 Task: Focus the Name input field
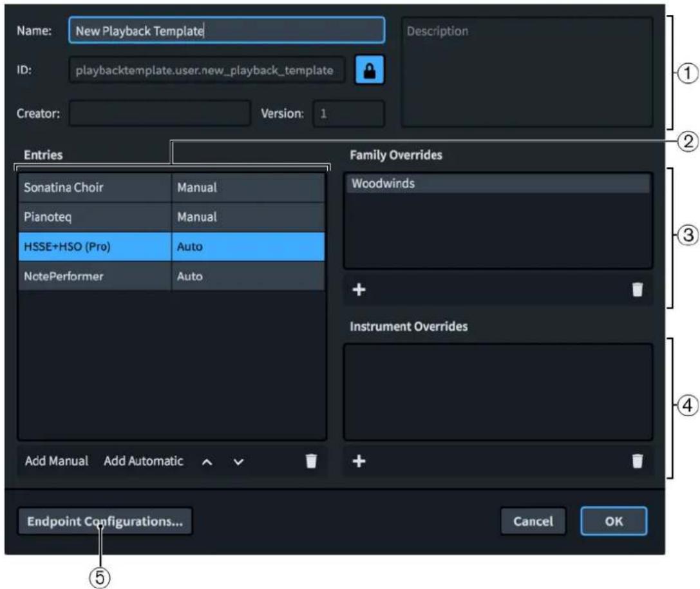(227, 30)
